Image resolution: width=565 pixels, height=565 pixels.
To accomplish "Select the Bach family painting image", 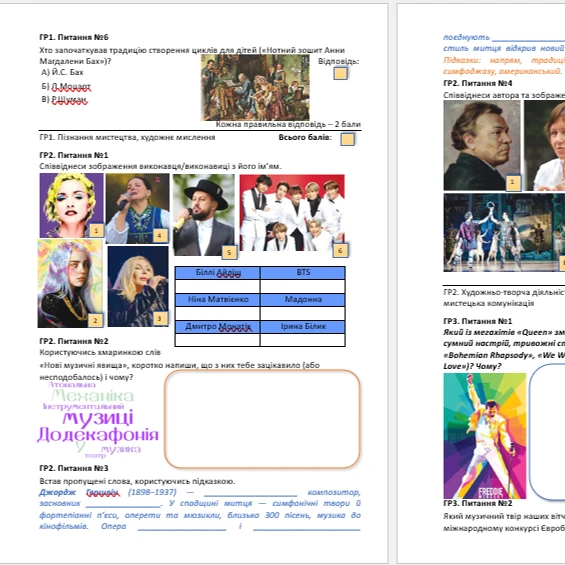I will click(x=255, y=88).
